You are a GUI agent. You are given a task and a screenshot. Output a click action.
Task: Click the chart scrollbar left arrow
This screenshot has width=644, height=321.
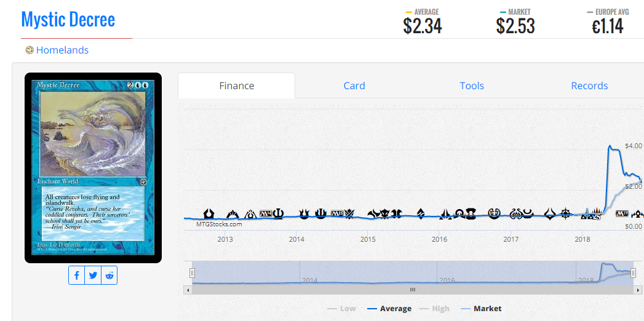[x=188, y=290]
